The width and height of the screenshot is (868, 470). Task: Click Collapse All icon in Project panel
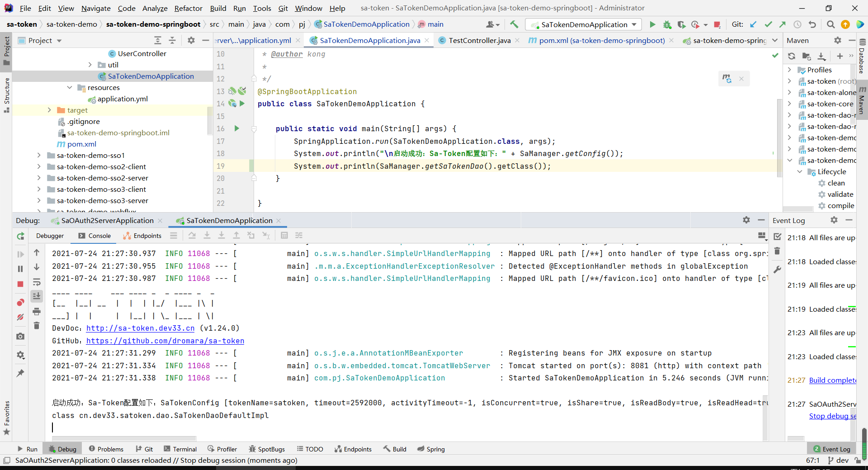172,40
